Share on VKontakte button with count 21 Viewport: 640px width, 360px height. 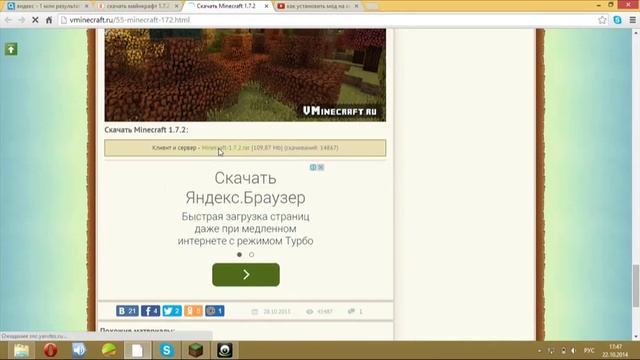tap(127, 311)
